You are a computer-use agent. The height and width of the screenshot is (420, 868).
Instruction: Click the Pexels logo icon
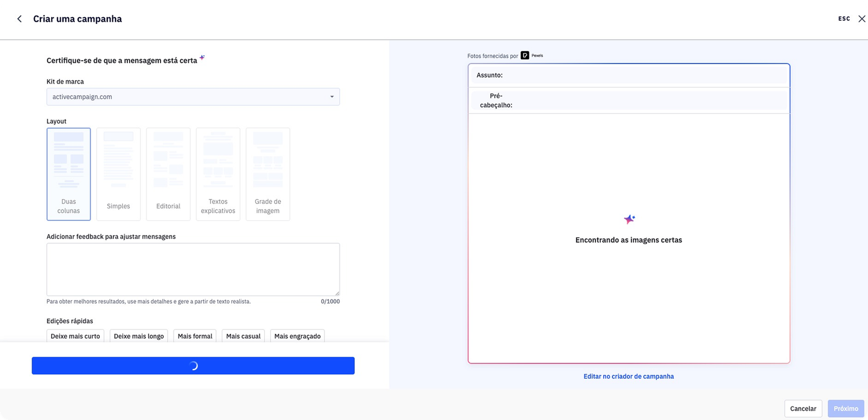(525, 55)
